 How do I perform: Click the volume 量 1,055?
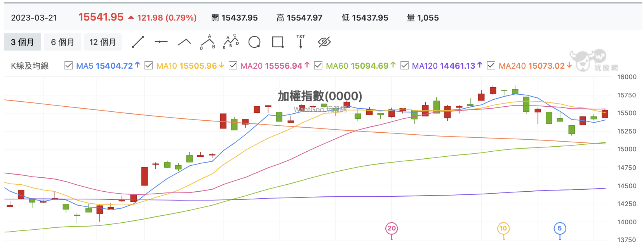coord(423,18)
